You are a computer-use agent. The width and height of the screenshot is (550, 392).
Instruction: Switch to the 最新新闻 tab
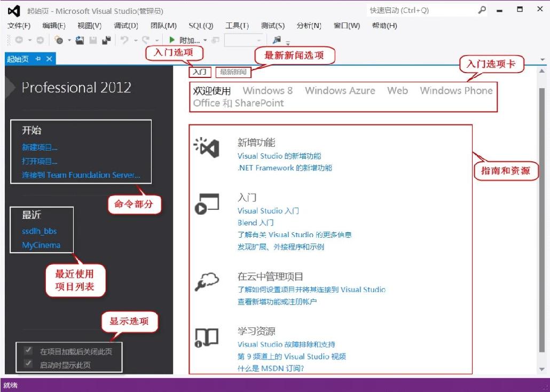pos(233,72)
